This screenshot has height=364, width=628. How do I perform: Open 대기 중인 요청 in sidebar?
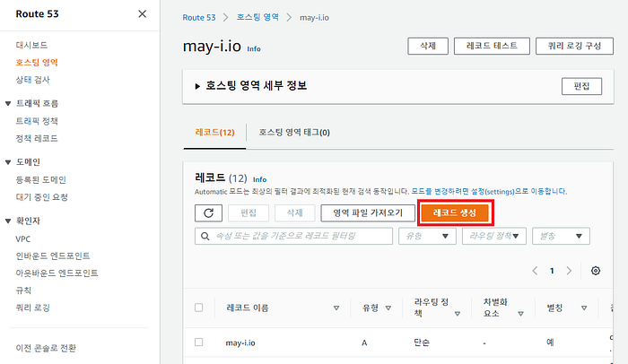coord(42,197)
